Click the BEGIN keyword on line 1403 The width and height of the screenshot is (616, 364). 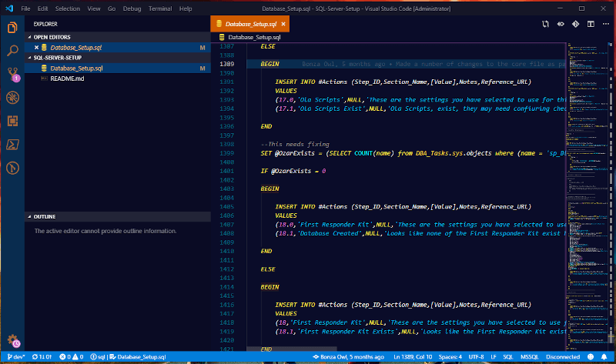coord(269,189)
